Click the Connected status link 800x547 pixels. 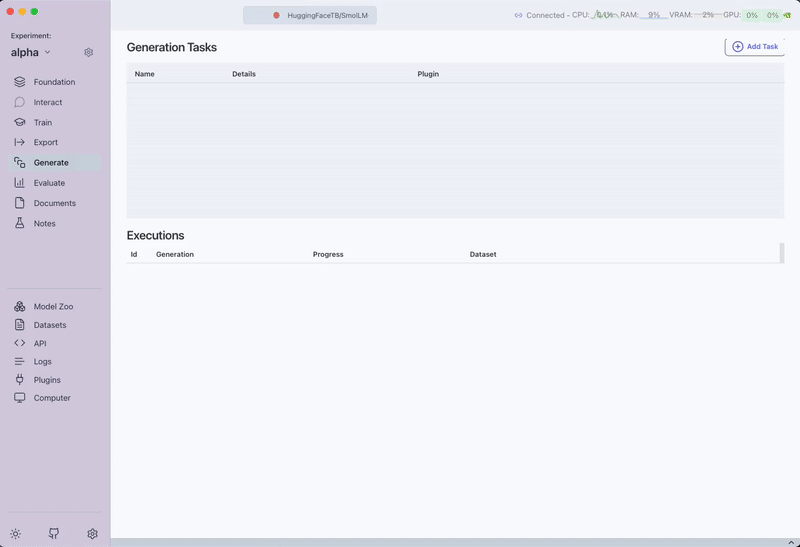(539, 15)
